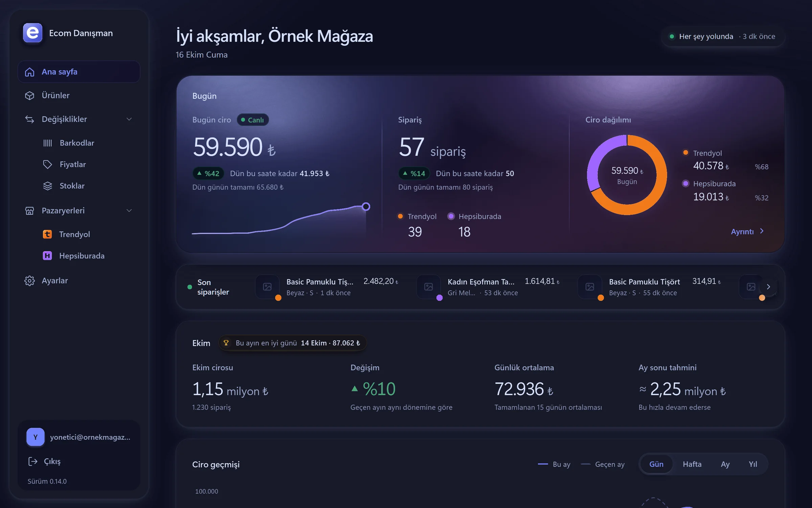Click the user avatar Y icon
Viewport: 812px width, 508px height.
(36, 437)
